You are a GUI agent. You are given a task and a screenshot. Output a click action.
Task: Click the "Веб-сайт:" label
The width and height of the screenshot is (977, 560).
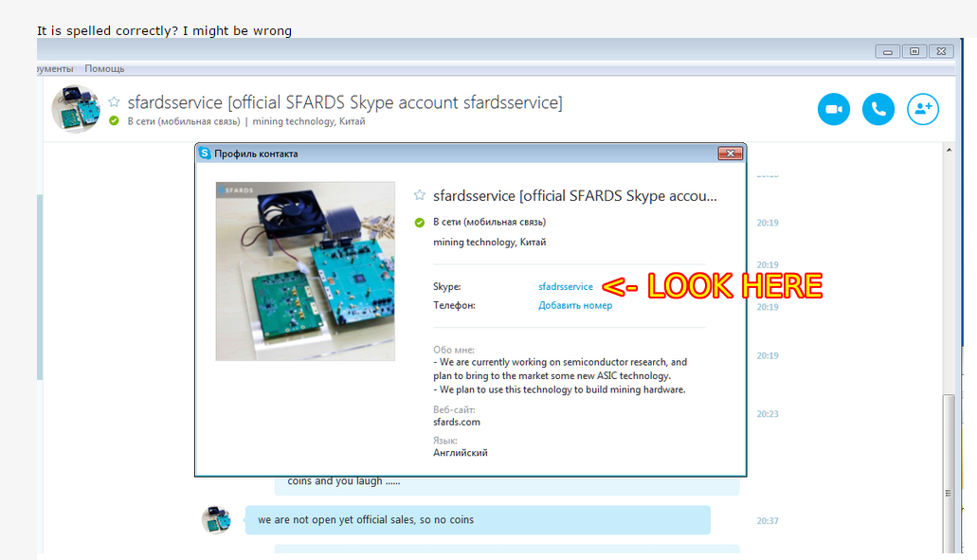[x=454, y=410]
